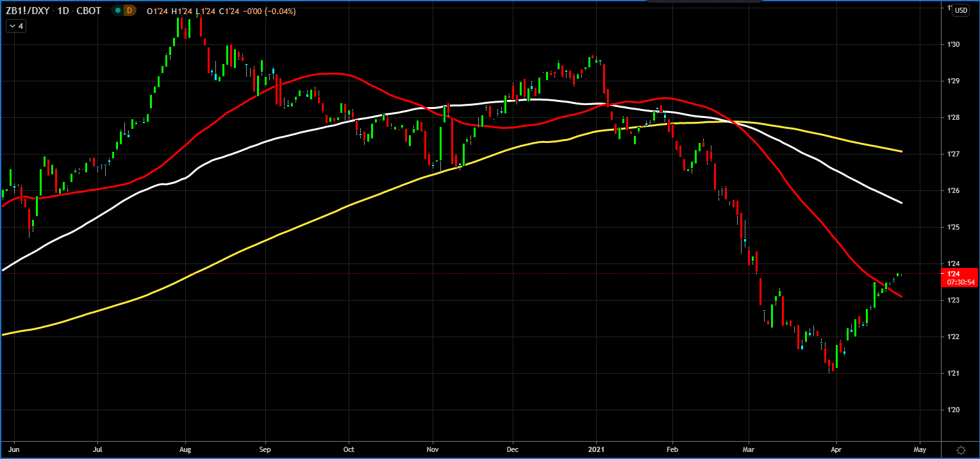980x459 pixels.
Task: Click the ZB1!/DXY symbol title
Action: pos(28,11)
